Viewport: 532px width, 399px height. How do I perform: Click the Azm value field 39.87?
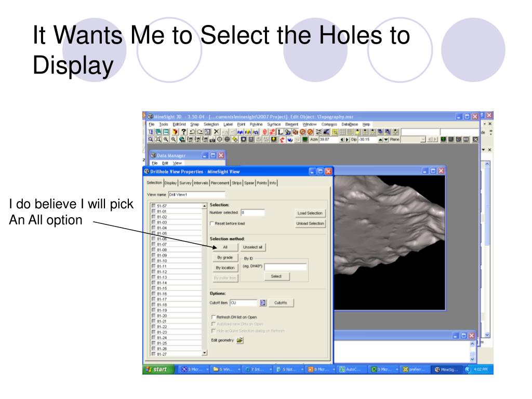pos(329,139)
